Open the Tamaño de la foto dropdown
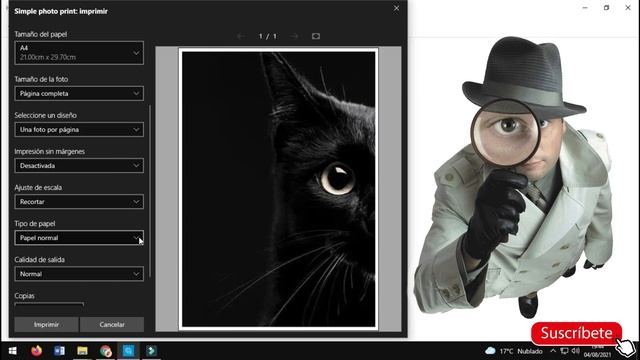The height and width of the screenshot is (360, 640). pos(79,93)
